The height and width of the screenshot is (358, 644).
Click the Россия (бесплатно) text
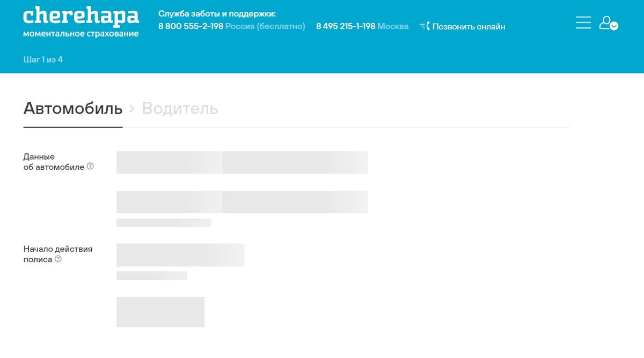click(x=265, y=26)
